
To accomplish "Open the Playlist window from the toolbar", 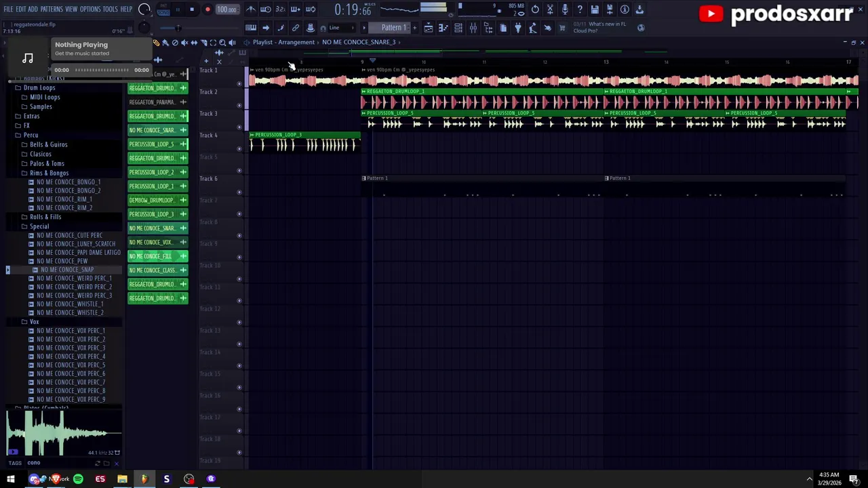I will 429,28.
